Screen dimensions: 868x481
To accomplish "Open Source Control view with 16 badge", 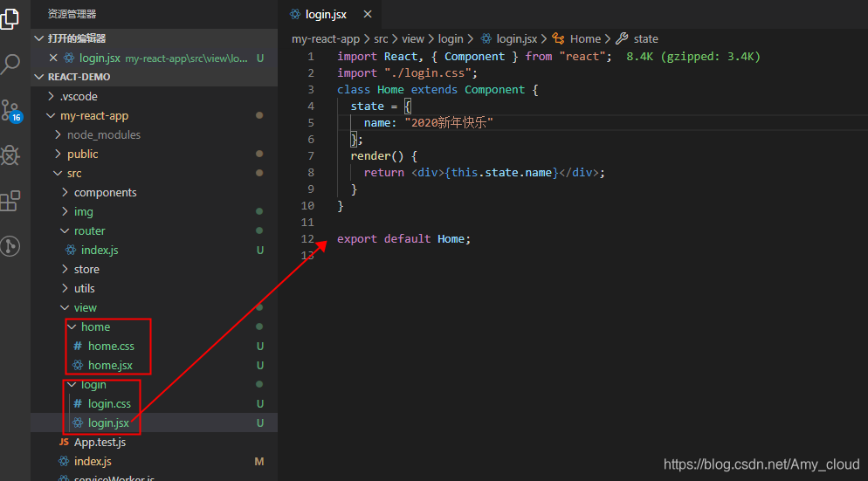I will click(11, 111).
